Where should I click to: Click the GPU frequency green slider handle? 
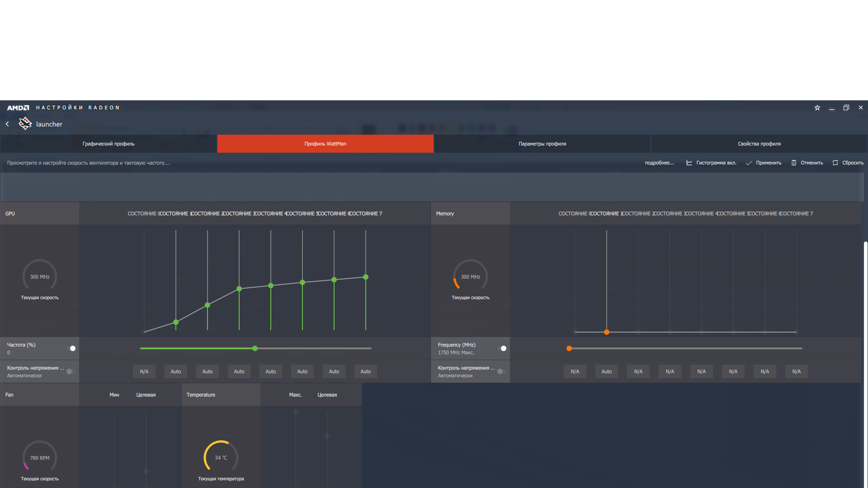click(255, 348)
